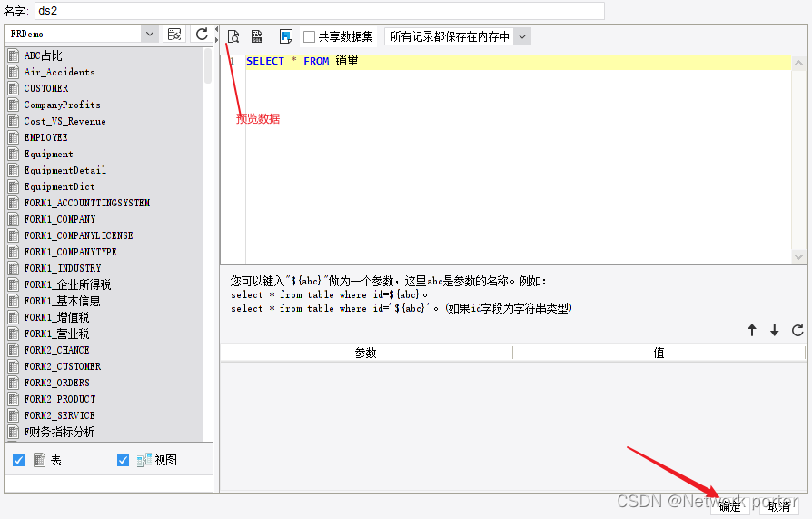
Task: Select the EquipmentDict table
Action: coord(60,186)
